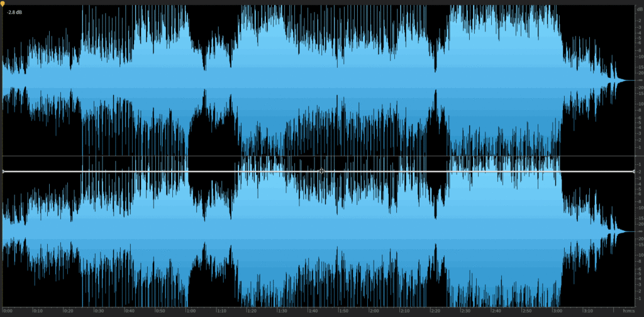The image size is (644, 317).
Task: Click the 0:00 mark on the timeline
Action: [x=8, y=311]
